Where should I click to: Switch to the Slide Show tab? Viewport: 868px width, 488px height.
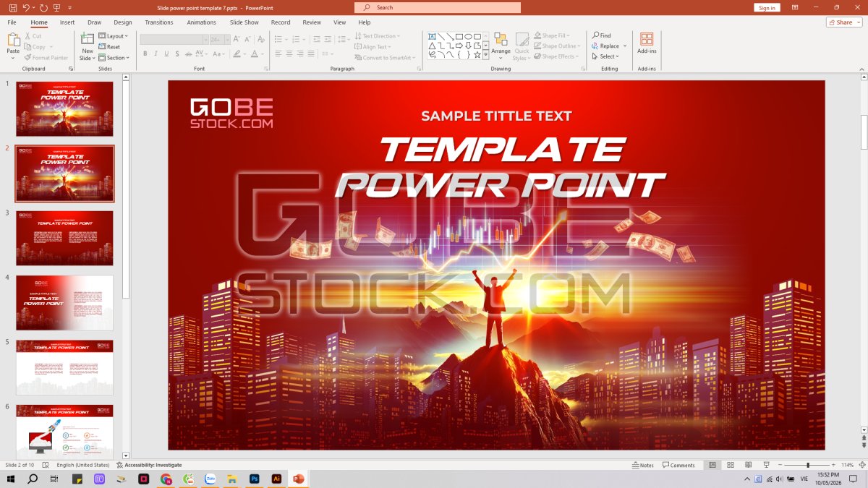244,22
